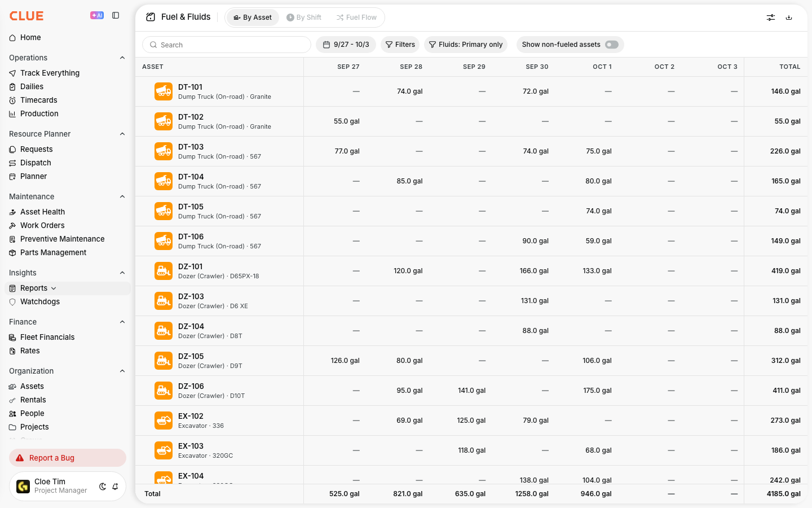Switch to the Fuel Flow tab
This screenshot has width=812, height=508.
point(356,17)
